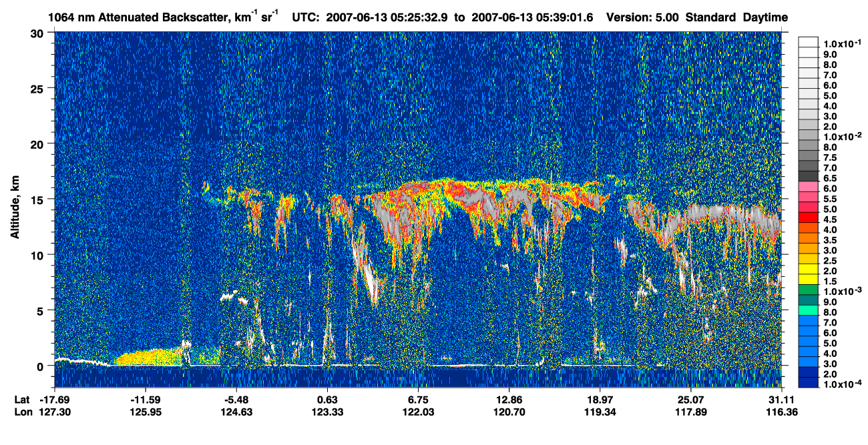Select the longitude value 127.30
The image size is (868, 445).
[x=54, y=412]
